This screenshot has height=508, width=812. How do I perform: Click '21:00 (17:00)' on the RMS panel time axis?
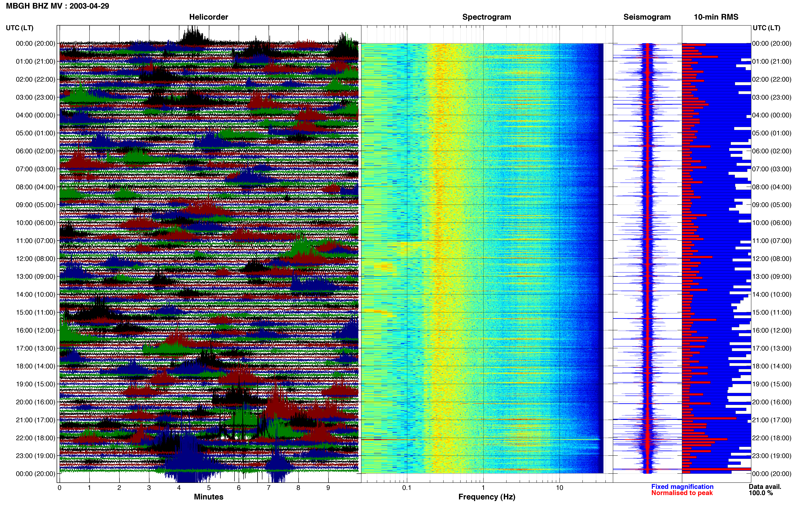(x=772, y=420)
